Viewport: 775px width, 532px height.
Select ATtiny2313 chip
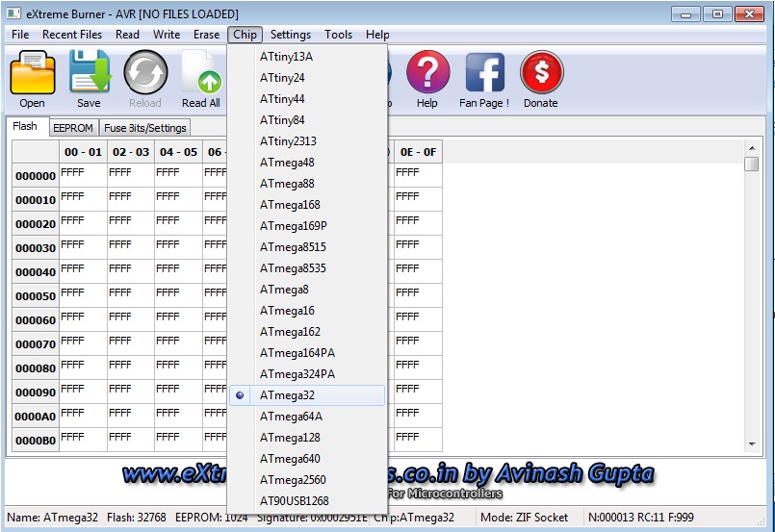(307, 141)
